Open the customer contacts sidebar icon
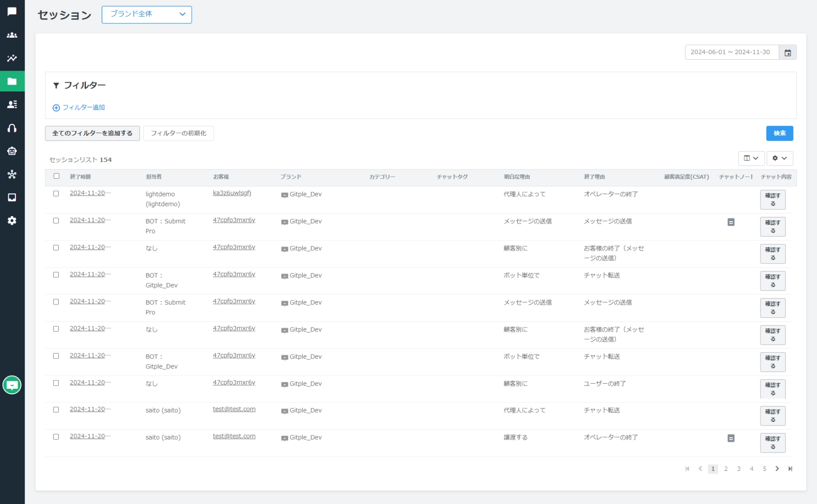This screenshot has width=817, height=504. point(12,105)
